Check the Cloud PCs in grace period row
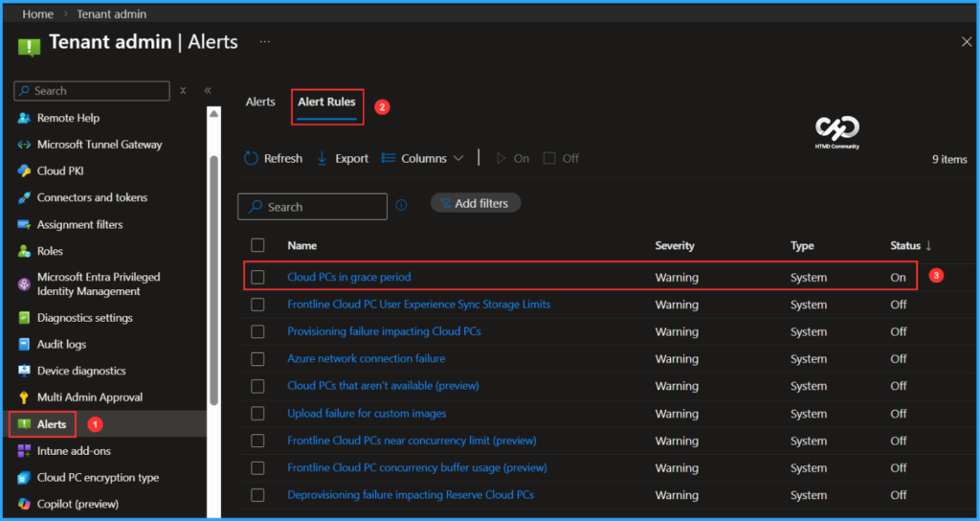 257,277
